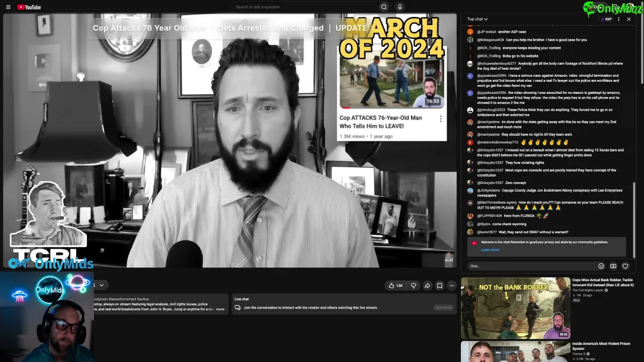Viewport: 644px width, 362px height.
Task: Click the card title Cop ATTACKS 76-Year-Old Man
Action: click(380, 122)
